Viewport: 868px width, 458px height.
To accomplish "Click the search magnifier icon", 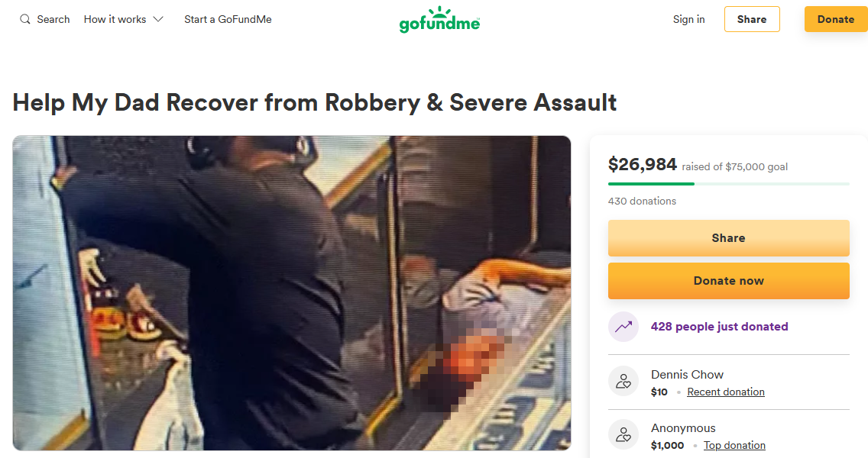I will [25, 19].
